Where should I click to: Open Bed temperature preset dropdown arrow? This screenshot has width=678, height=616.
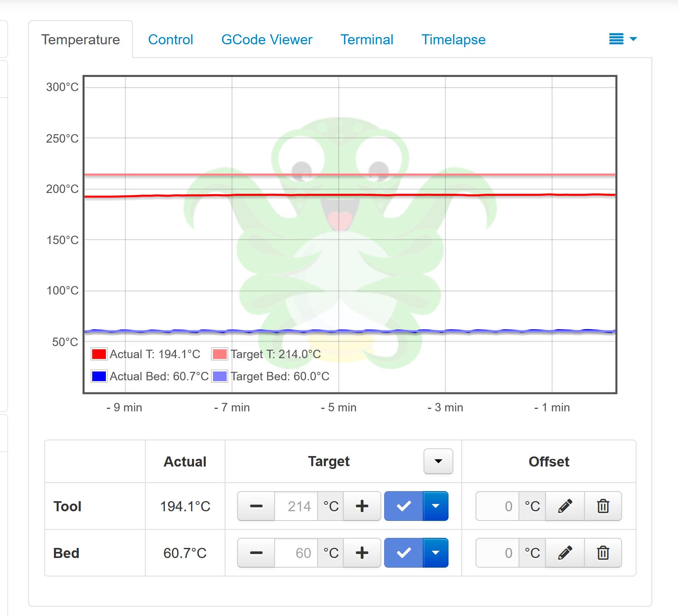(436, 553)
